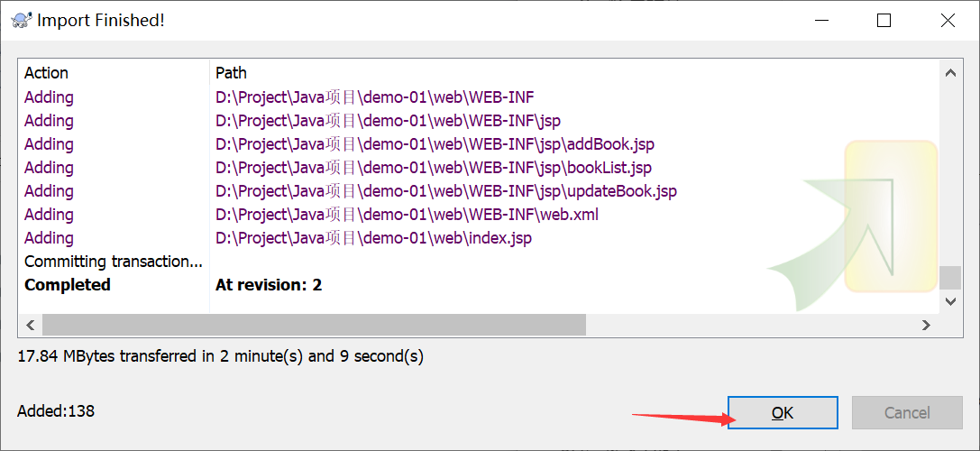
Task: Close the Import Finished dialog
Action: click(948, 20)
